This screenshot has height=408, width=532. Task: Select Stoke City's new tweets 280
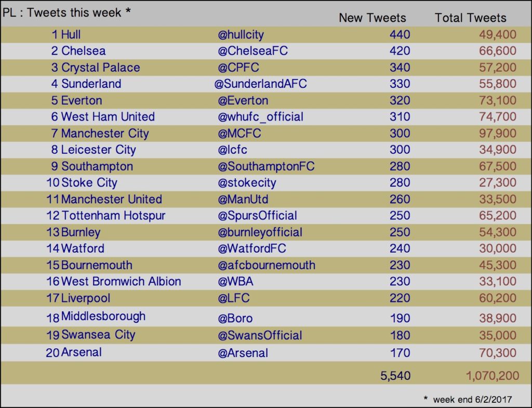tap(400, 182)
